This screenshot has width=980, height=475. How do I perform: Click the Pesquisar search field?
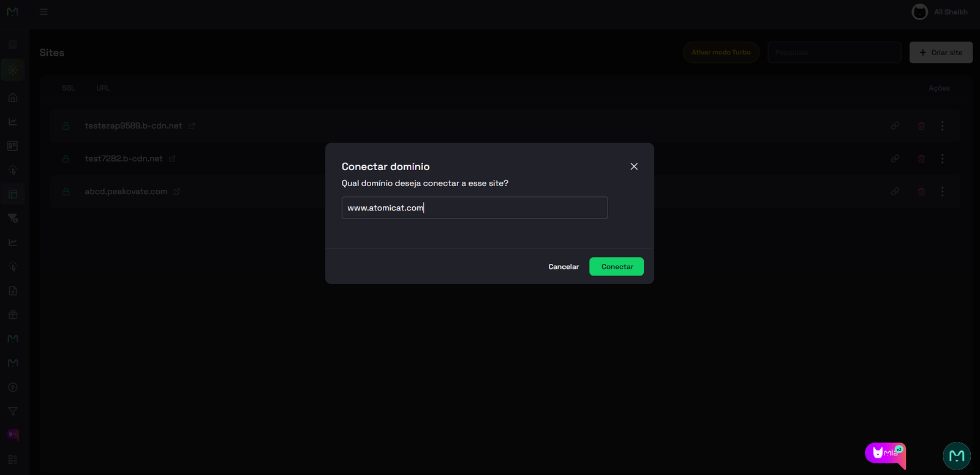coord(834,53)
